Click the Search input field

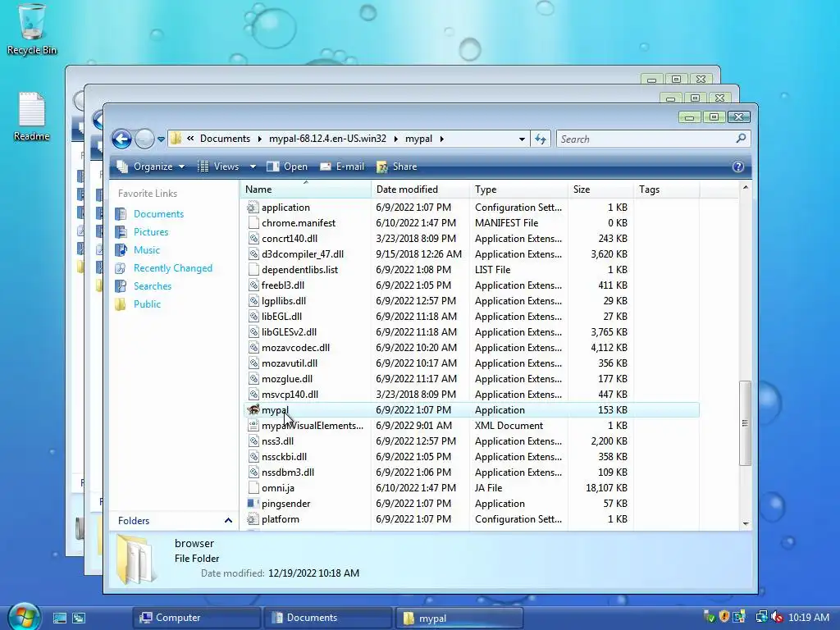click(646, 139)
